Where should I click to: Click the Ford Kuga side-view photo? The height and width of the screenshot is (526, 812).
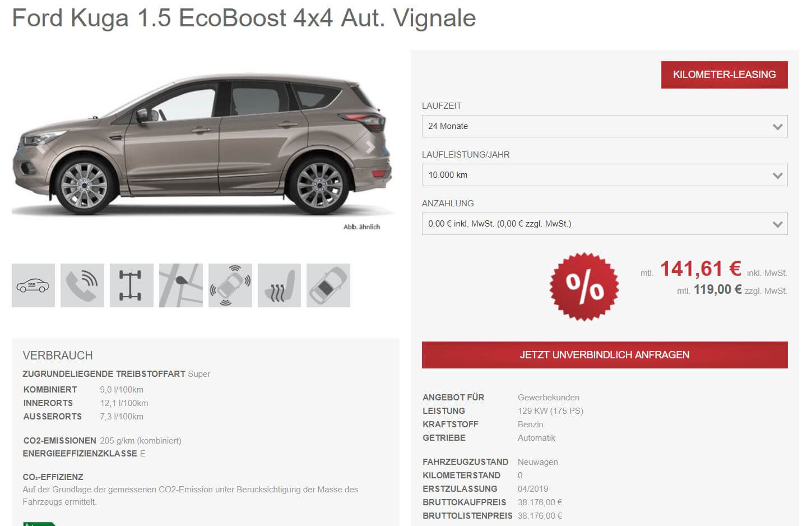click(x=202, y=146)
